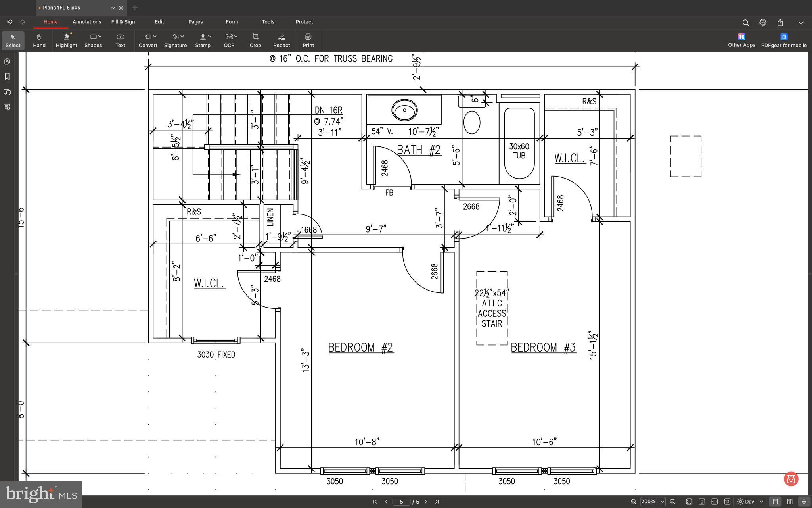Click the search magnifier icon
Image resolution: width=812 pixels, height=508 pixels.
click(x=745, y=23)
